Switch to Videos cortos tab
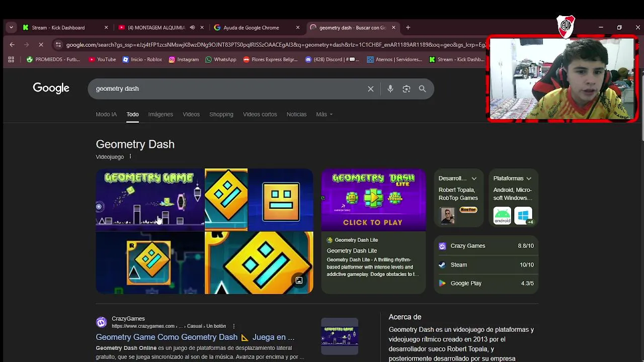The height and width of the screenshot is (362, 644). 260,114
